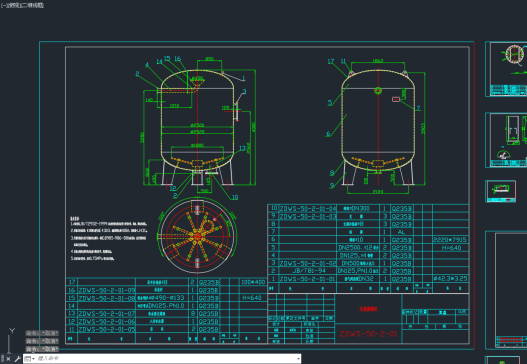527x364 pixels.
Task: Click the top-right adjacent drawing sheet with circular view
Action: (506, 69)
